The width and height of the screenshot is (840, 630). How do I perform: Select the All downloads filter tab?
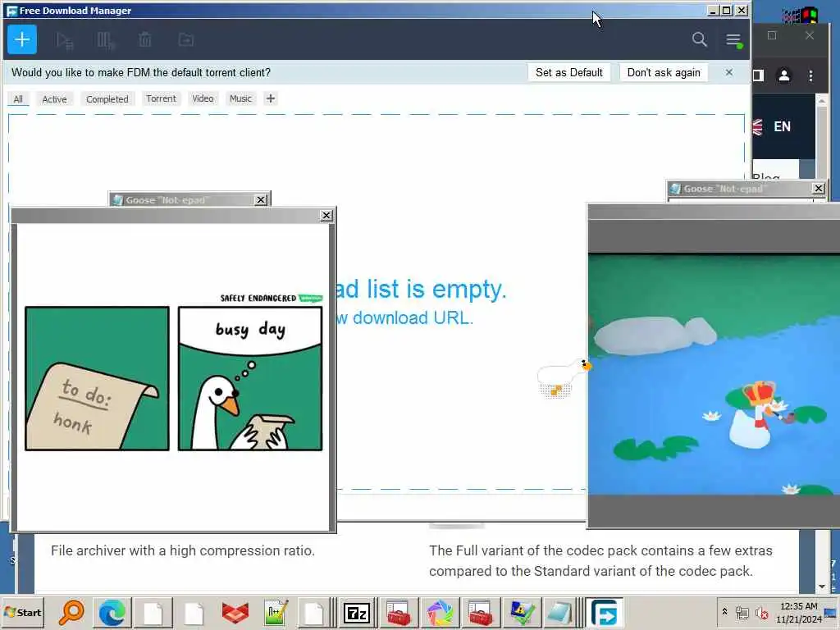[18, 99]
